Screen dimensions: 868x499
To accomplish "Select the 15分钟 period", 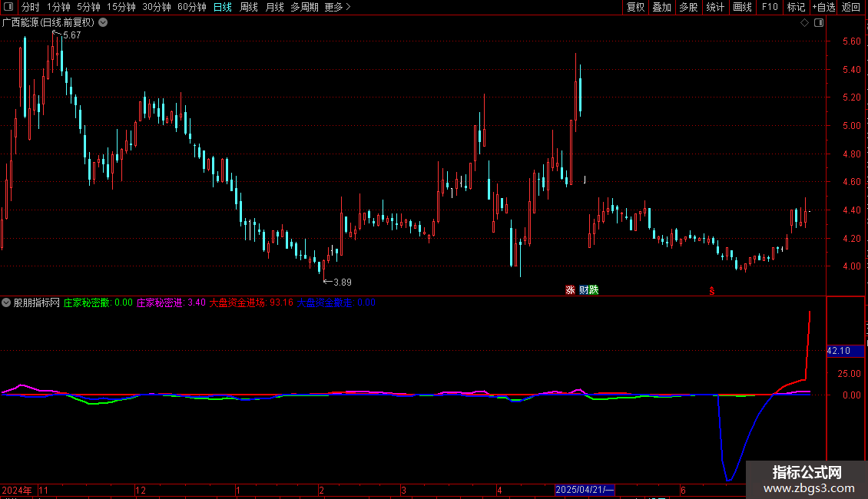I will point(121,7).
